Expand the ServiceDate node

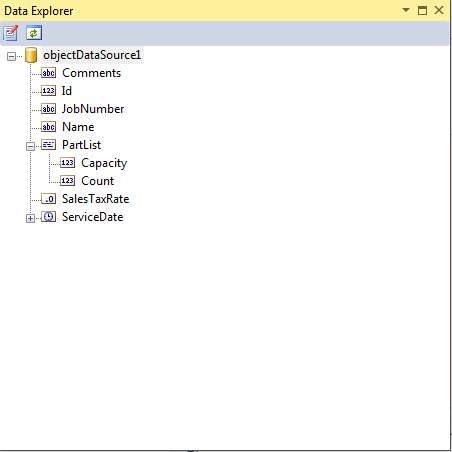coord(30,218)
